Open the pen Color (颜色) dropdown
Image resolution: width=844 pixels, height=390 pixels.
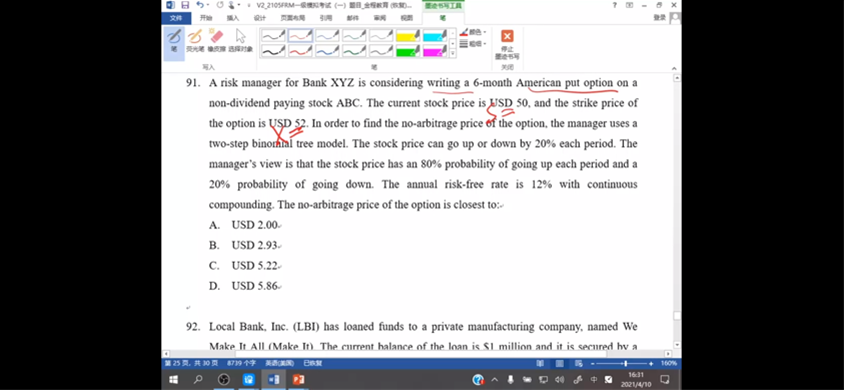click(x=473, y=32)
